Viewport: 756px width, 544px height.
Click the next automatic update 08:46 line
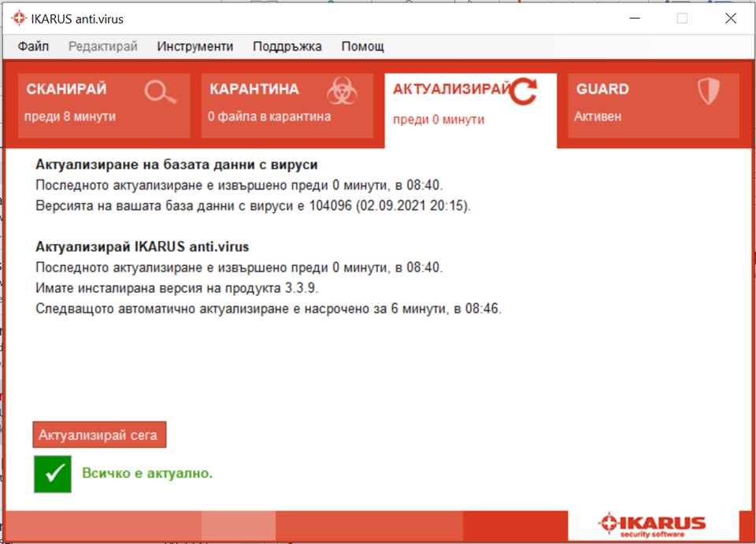[269, 309]
